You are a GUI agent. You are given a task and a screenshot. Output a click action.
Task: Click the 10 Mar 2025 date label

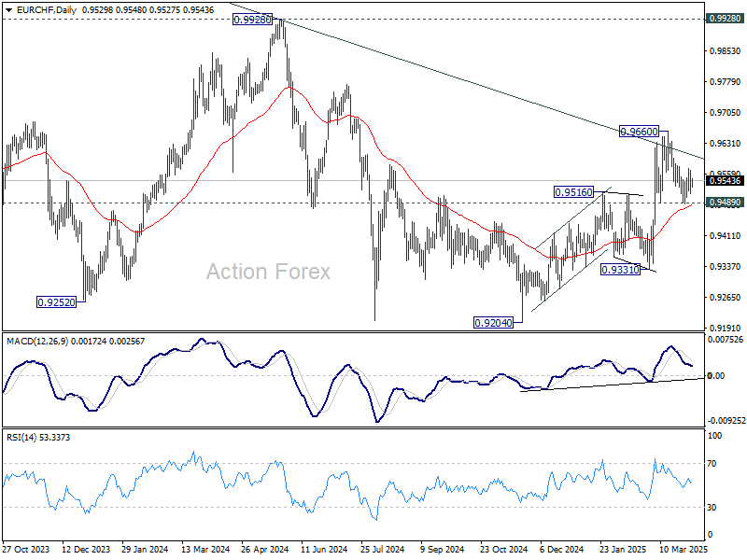pos(684,549)
